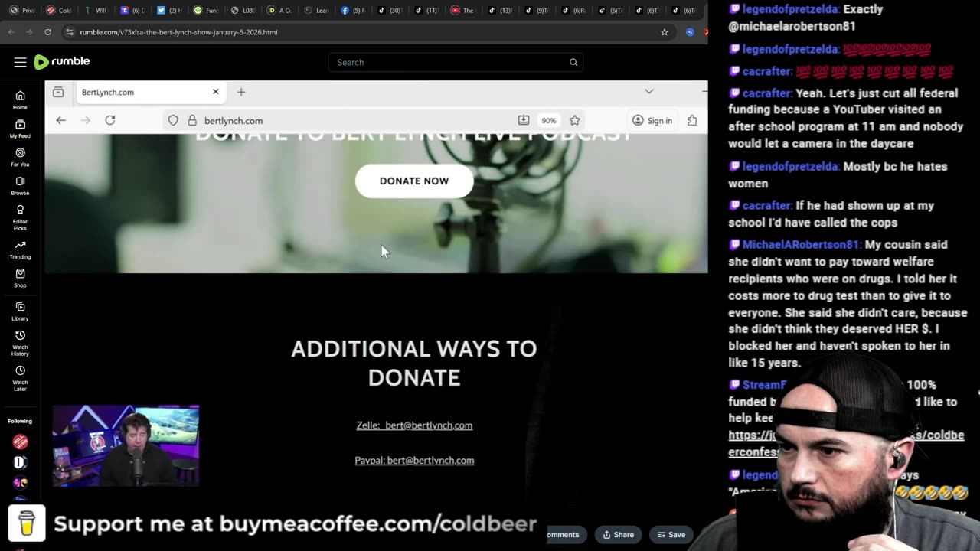Open the tab overview icon left of BertLynch.com
Screen dimensions: 980x551
(x=58, y=92)
